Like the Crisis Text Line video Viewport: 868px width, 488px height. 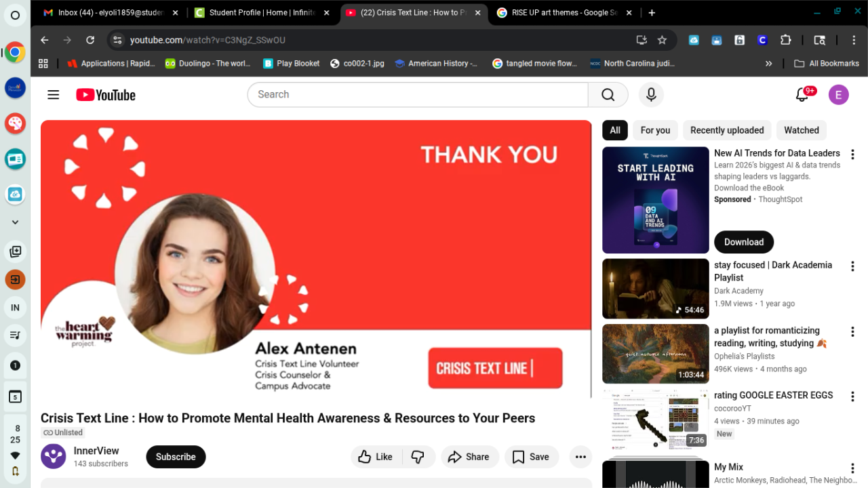[376, 457]
